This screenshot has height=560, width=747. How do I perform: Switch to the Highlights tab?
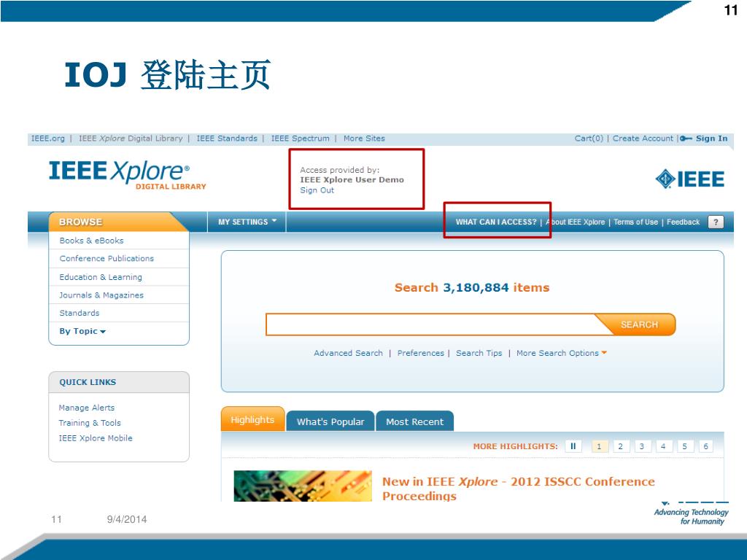(252, 419)
